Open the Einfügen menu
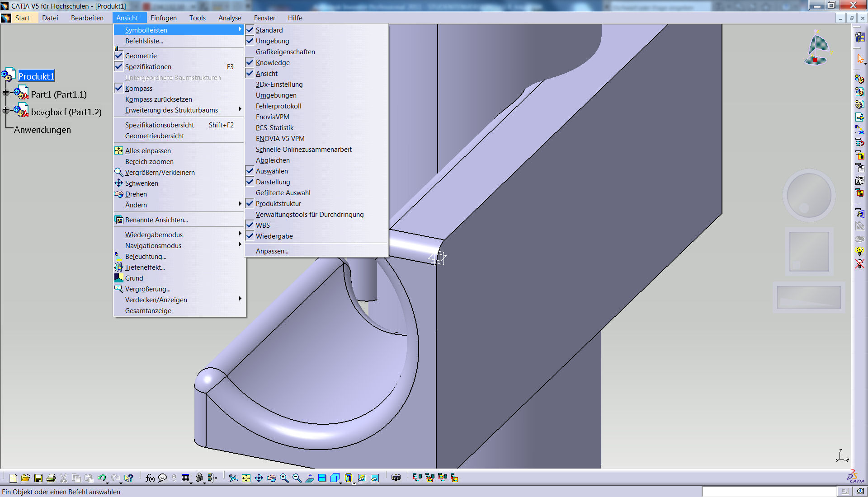 (164, 18)
